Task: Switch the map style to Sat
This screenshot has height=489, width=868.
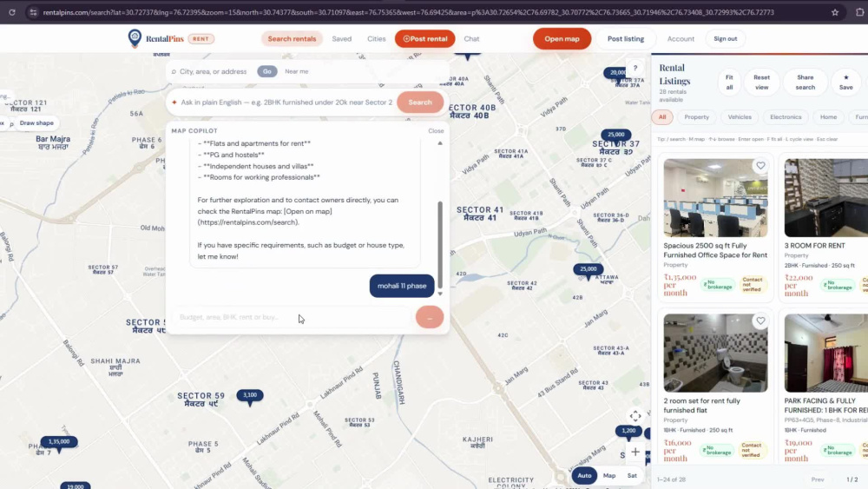Action: (632, 475)
